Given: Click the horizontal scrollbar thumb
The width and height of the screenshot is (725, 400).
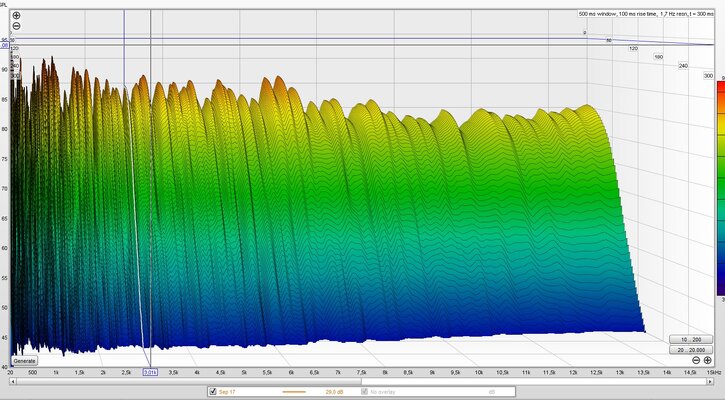Looking at the screenshot, I should pos(189,382).
